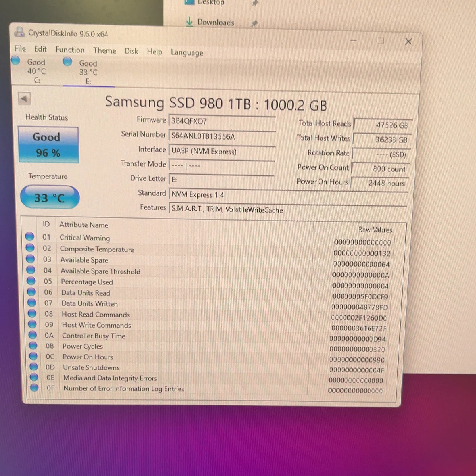
Task: Open the Disk menu
Action: 131,51
